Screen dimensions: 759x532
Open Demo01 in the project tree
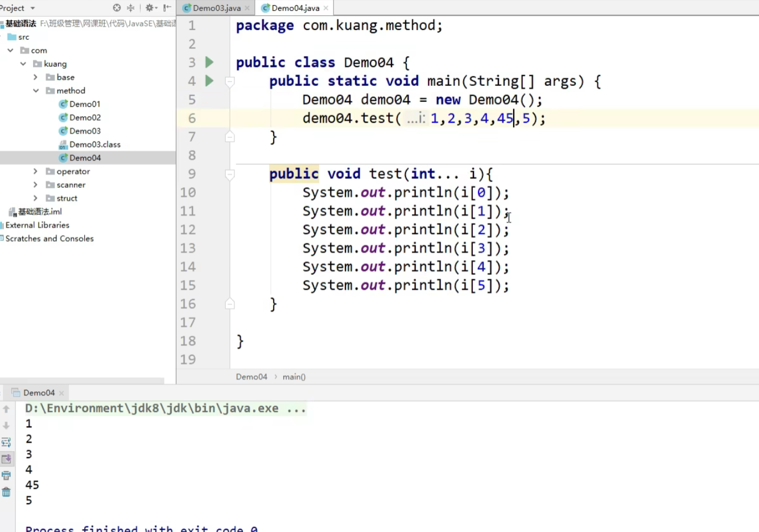pyautogui.click(x=85, y=104)
